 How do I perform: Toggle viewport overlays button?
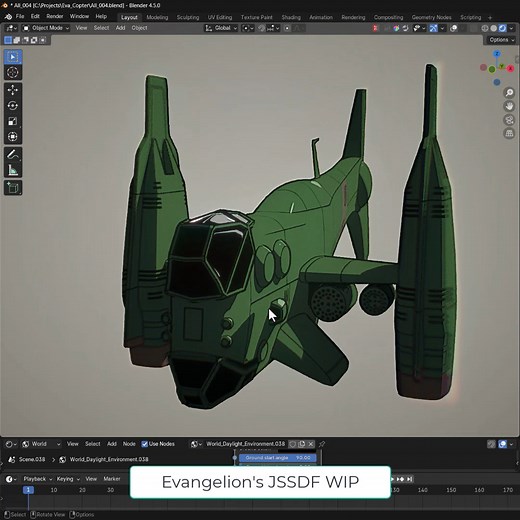454,28
